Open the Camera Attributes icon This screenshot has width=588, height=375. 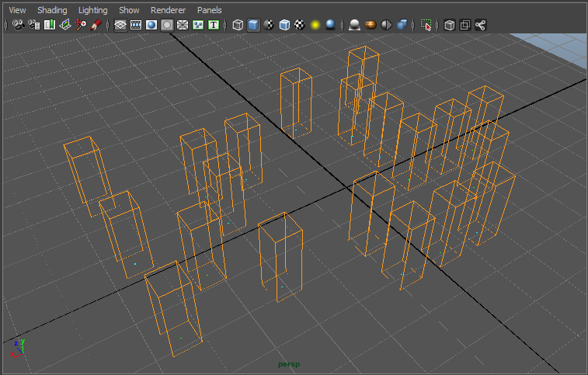click(x=34, y=25)
